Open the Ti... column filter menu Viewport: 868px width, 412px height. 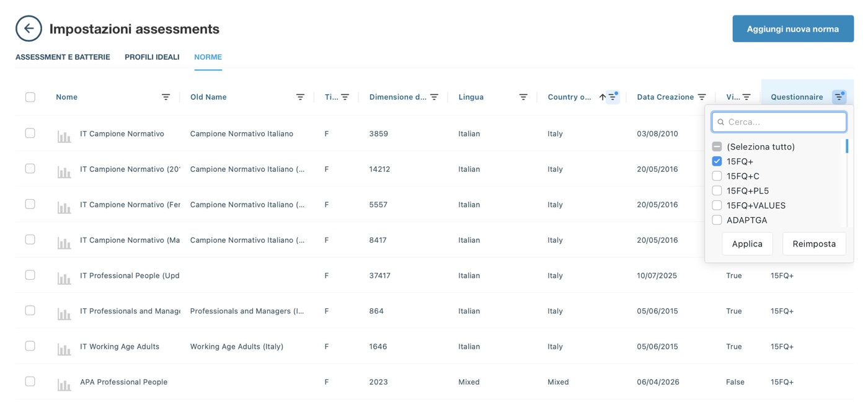point(345,97)
